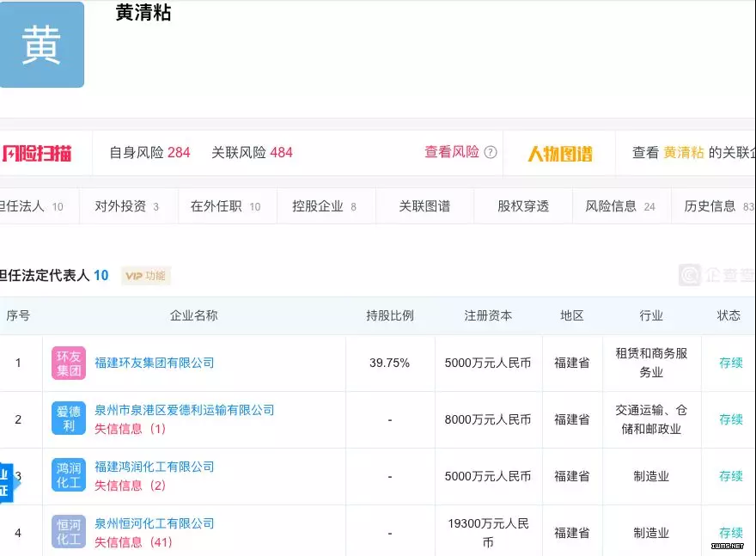This screenshot has height=556, width=756.
Task: Click 失信信息 (2) under 鸿润化工
Action: [x=131, y=486]
